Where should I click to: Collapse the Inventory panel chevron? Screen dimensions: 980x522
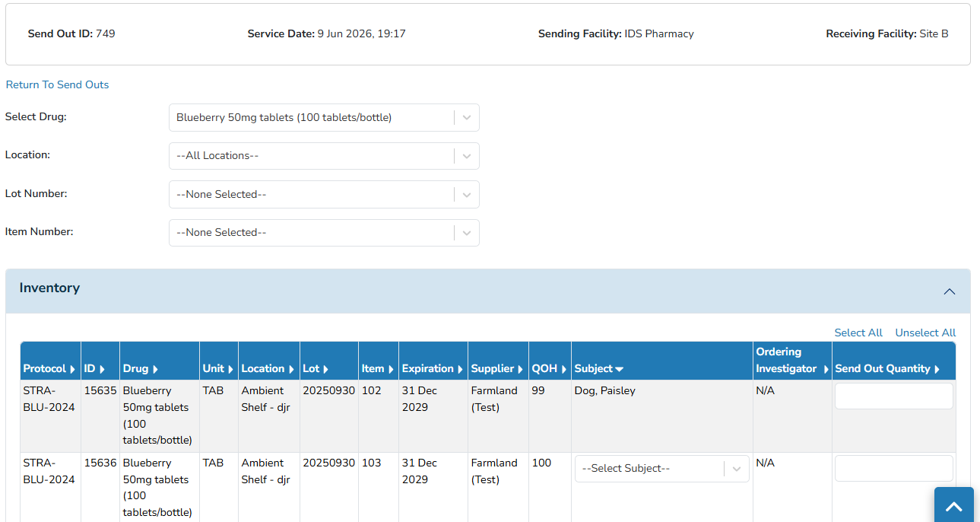click(949, 291)
